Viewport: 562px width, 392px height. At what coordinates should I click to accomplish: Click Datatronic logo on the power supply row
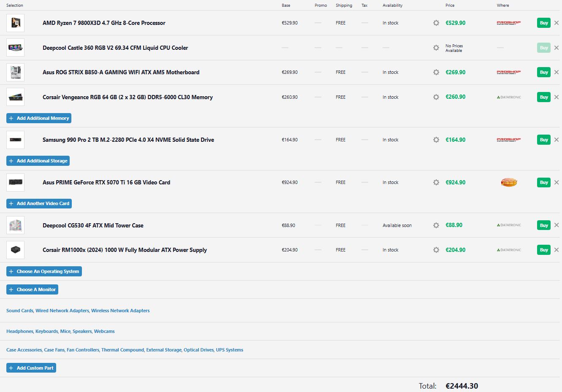click(509, 250)
